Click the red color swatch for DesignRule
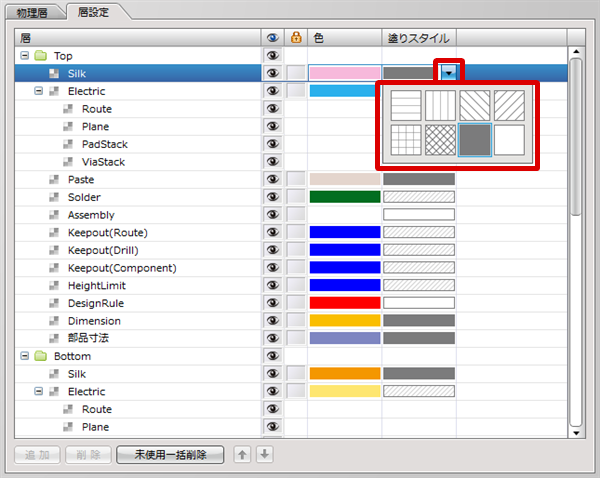The image size is (600, 478). pyautogui.click(x=345, y=303)
